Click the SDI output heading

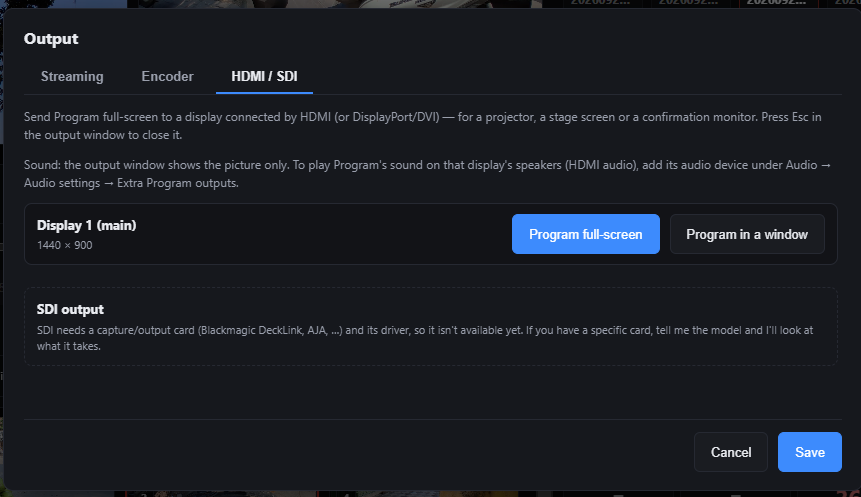point(70,309)
